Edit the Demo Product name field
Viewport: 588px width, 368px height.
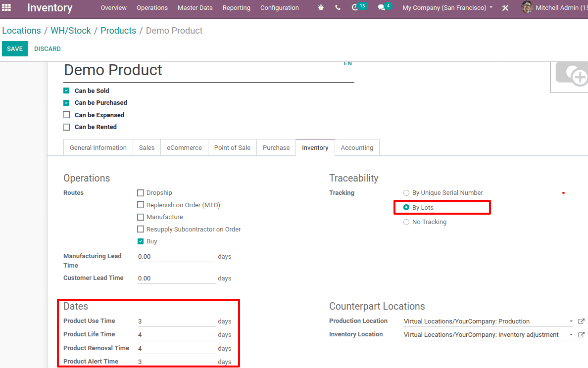[209, 70]
